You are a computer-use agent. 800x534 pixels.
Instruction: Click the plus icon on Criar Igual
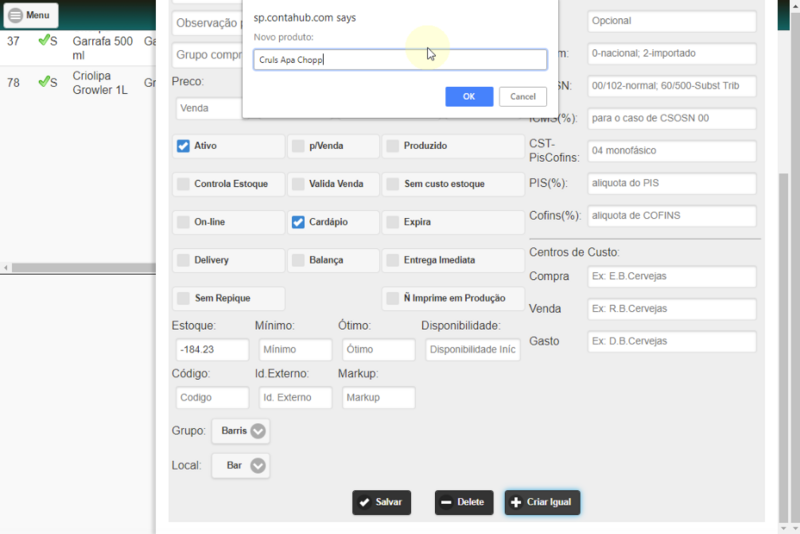click(516, 502)
